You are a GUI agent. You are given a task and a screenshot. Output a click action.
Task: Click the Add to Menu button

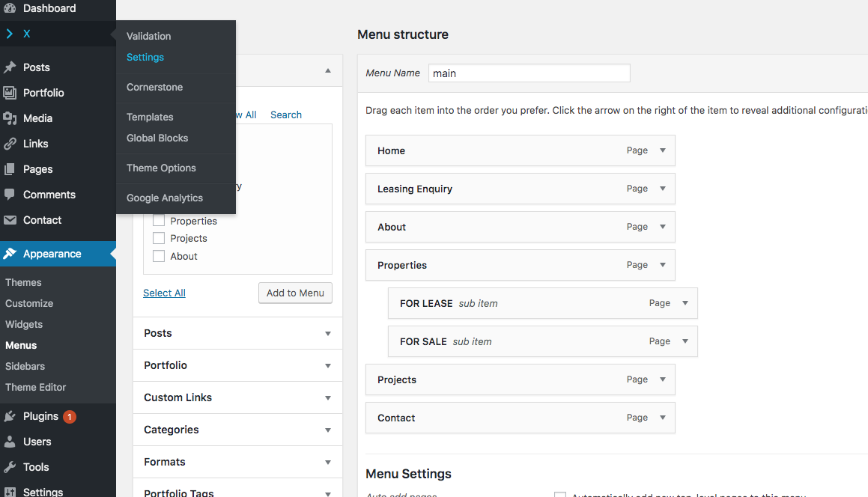pyautogui.click(x=295, y=293)
